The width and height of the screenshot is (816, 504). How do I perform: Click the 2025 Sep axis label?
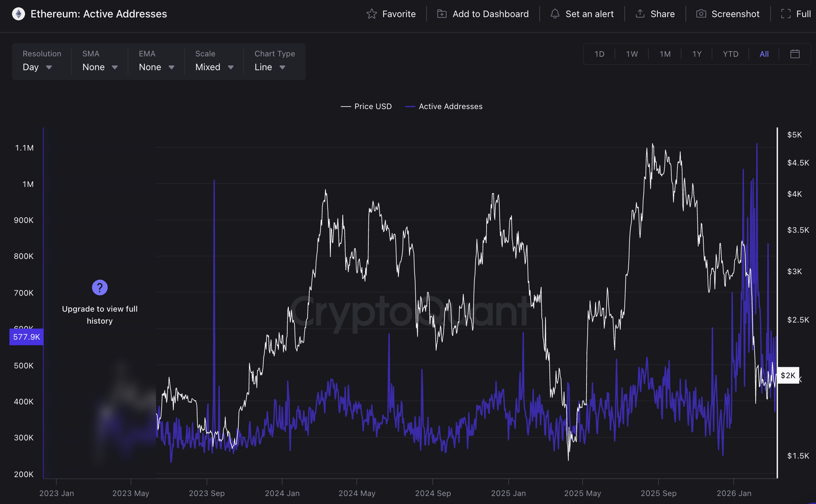coord(659,493)
